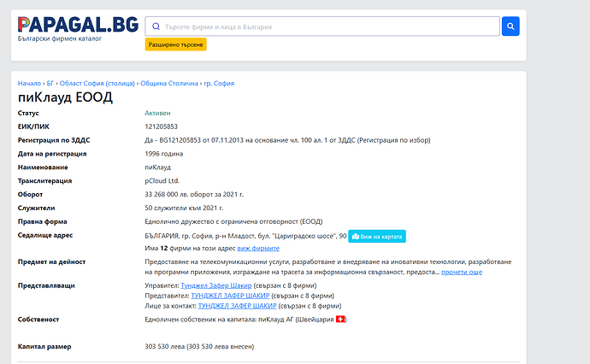Select the ЕИК number 121205853
The width and height of the screenshot is (590, 364).
tap(161, 126)
